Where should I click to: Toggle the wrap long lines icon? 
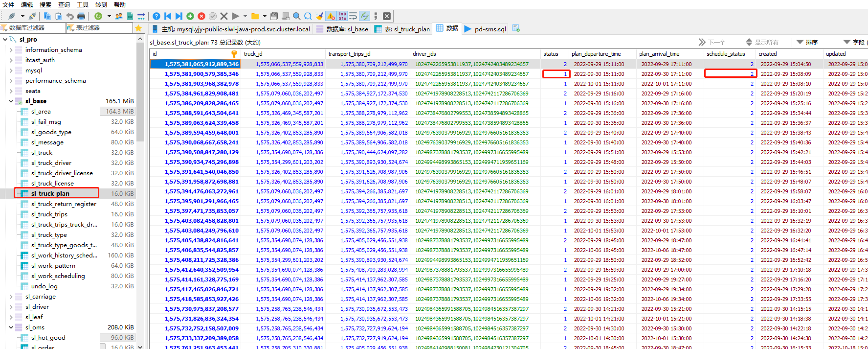click(353, 16)
